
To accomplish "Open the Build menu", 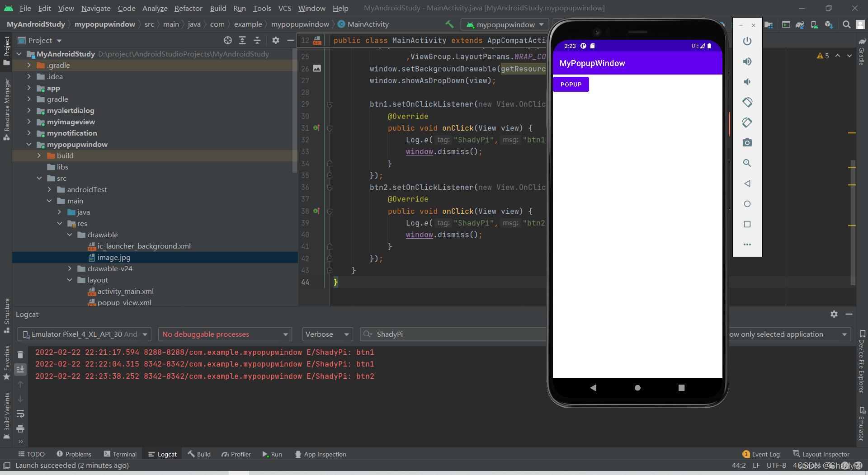I will pyautogui.click(x=218, y=8).
